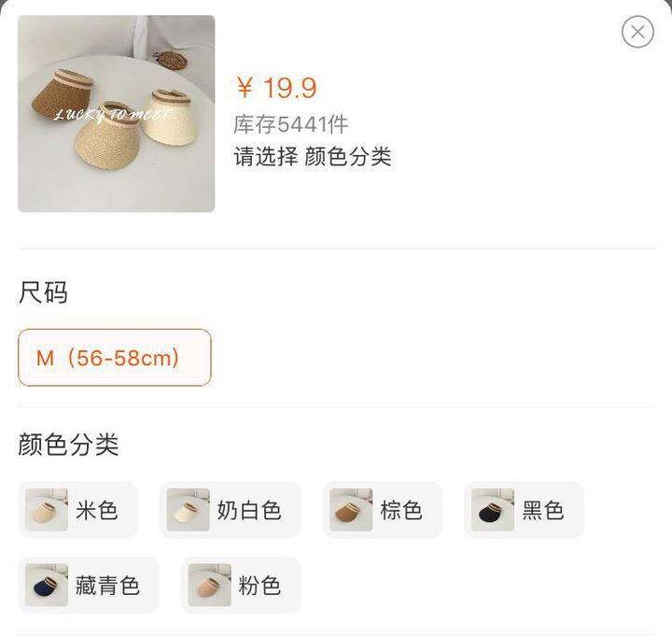Select the 棕色 color label
672x637 pixels.
(401, 510)
